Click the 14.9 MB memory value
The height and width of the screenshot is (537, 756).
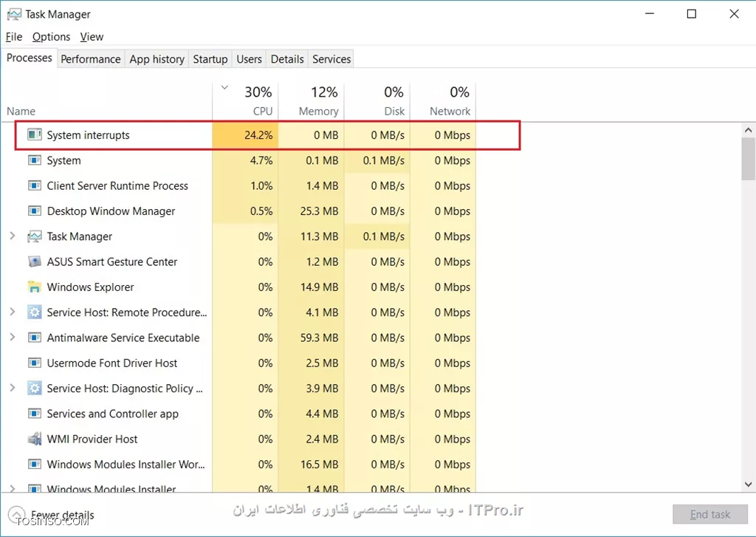(319, 287)
